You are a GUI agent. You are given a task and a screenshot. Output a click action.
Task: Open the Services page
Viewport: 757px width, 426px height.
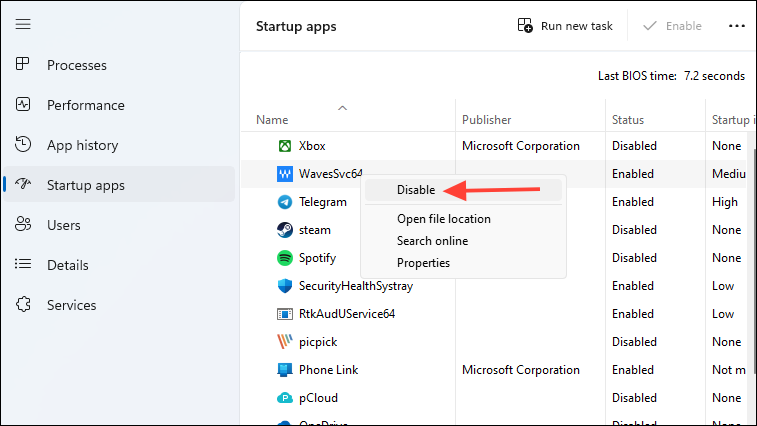point(71,305)
